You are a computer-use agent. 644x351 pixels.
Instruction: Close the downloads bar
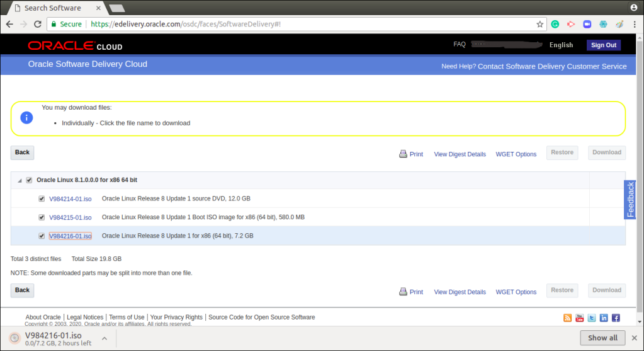pyautogui.click(x=635, y=338)
